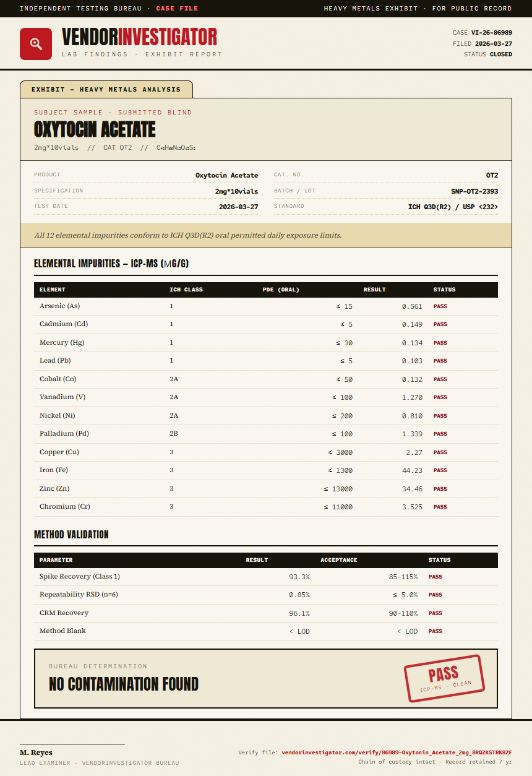Select the Exhibit Heavy Metals Analysis tab
Screen dimensions: 532x776
[x=106, y=89]
